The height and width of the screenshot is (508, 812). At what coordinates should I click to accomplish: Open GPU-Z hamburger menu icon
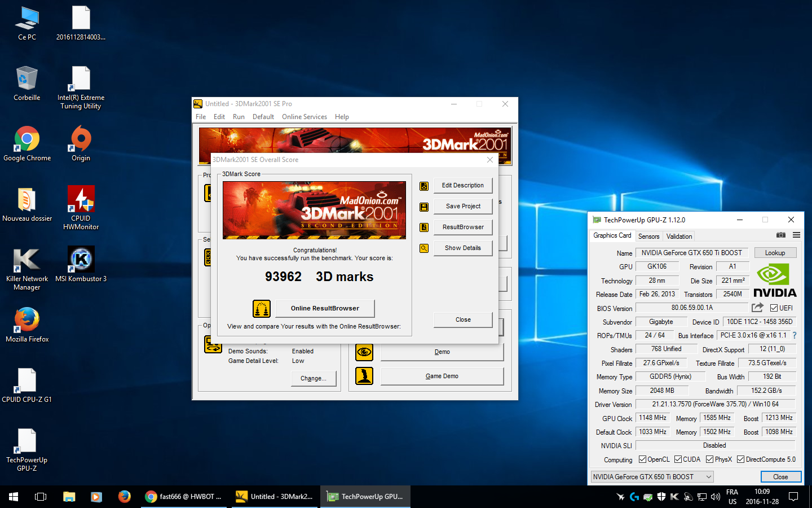coord(796,235)
